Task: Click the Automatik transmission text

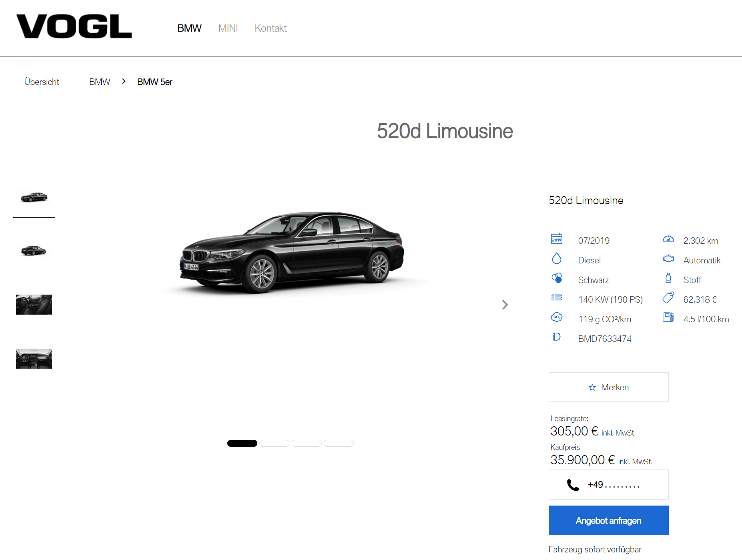Action: click(702, 260)
